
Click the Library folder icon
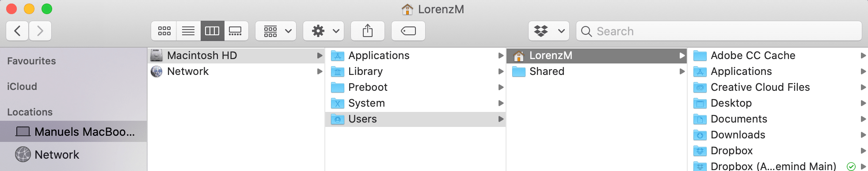click(x=338, y=71)
